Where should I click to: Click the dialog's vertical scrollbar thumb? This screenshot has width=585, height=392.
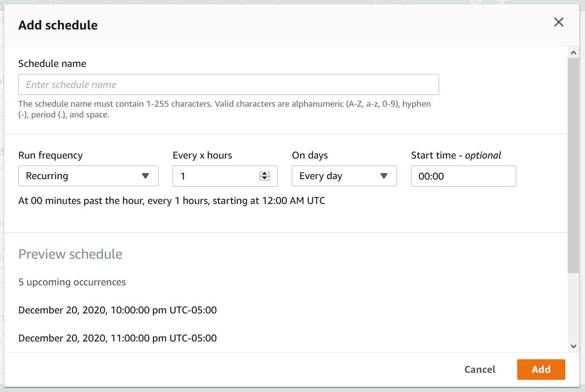[573, 164]
